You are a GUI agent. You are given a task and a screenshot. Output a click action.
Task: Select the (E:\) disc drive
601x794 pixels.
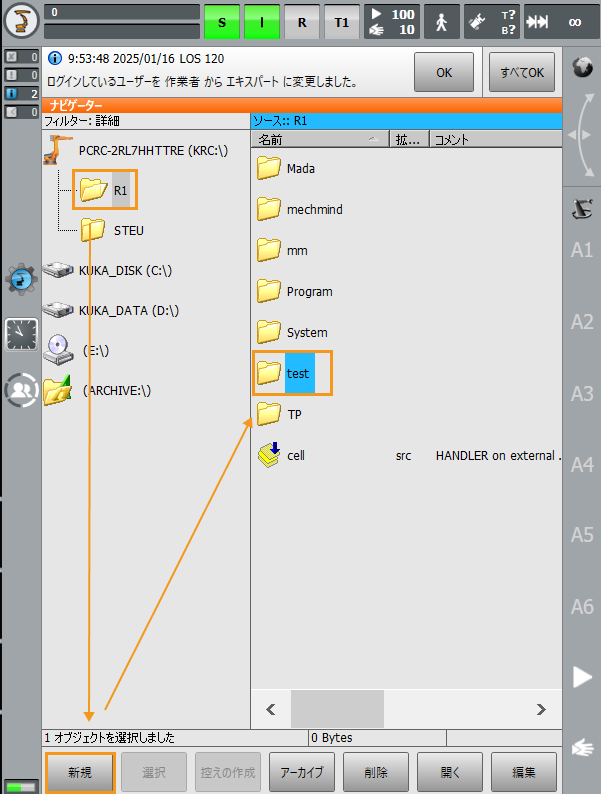(x=76, y=350)
